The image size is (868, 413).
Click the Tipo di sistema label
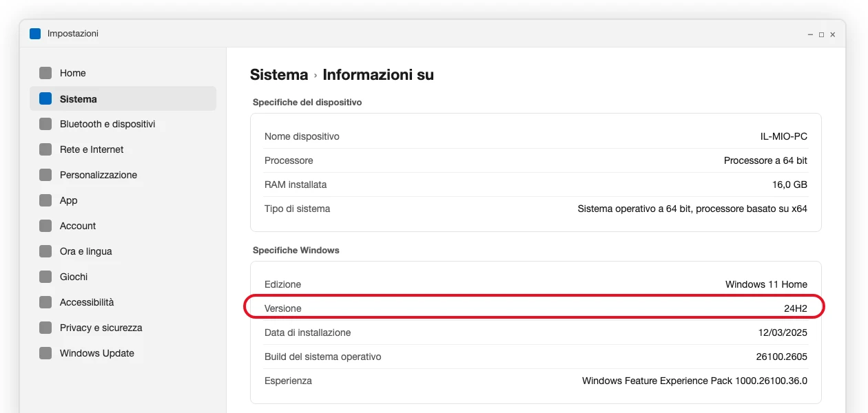tap(297, 209)
